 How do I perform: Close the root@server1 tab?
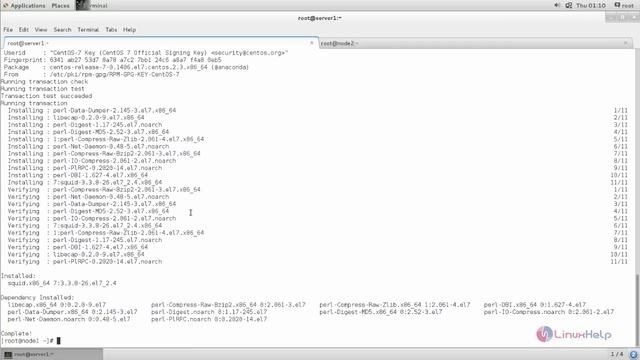pyautogui.click(x=312, y=43)
